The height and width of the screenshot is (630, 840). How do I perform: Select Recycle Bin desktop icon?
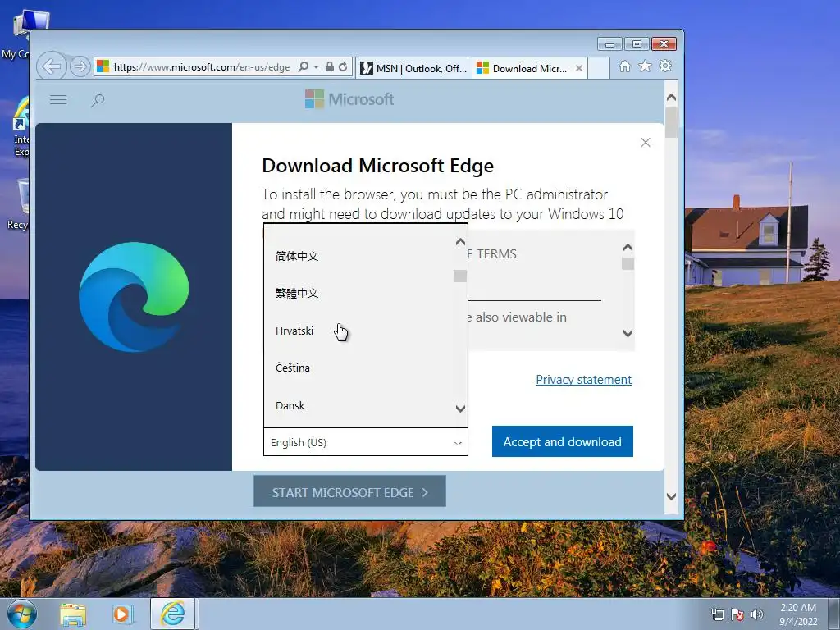(x=21, y=204)
